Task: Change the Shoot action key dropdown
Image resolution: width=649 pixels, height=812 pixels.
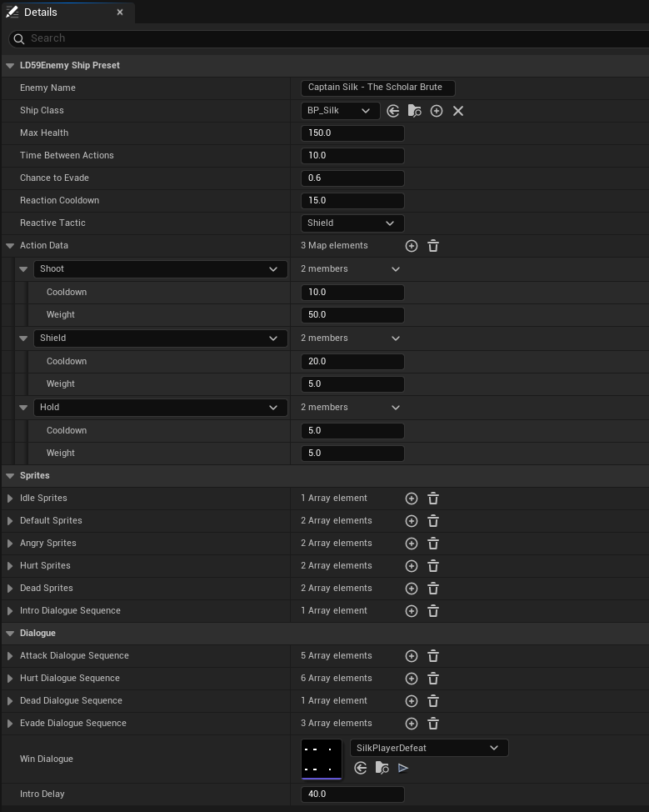Action: coord(161,268)
